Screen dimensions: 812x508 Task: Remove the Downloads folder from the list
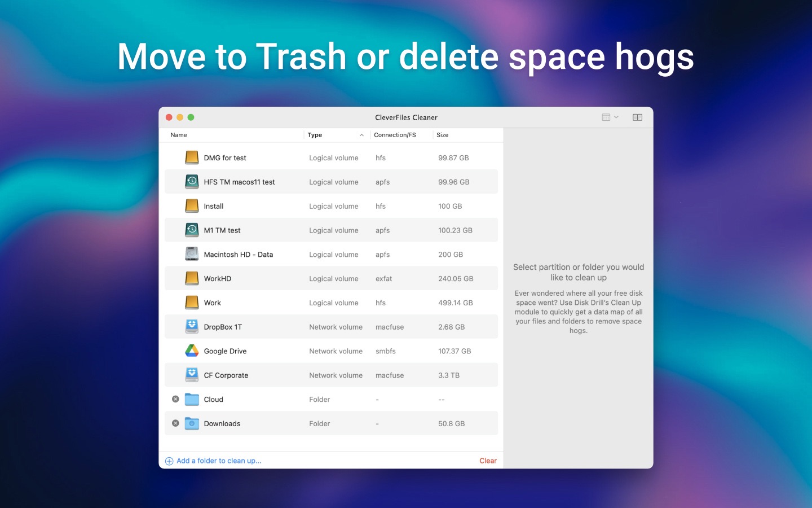pyautogui.click(x=175, y=423)
